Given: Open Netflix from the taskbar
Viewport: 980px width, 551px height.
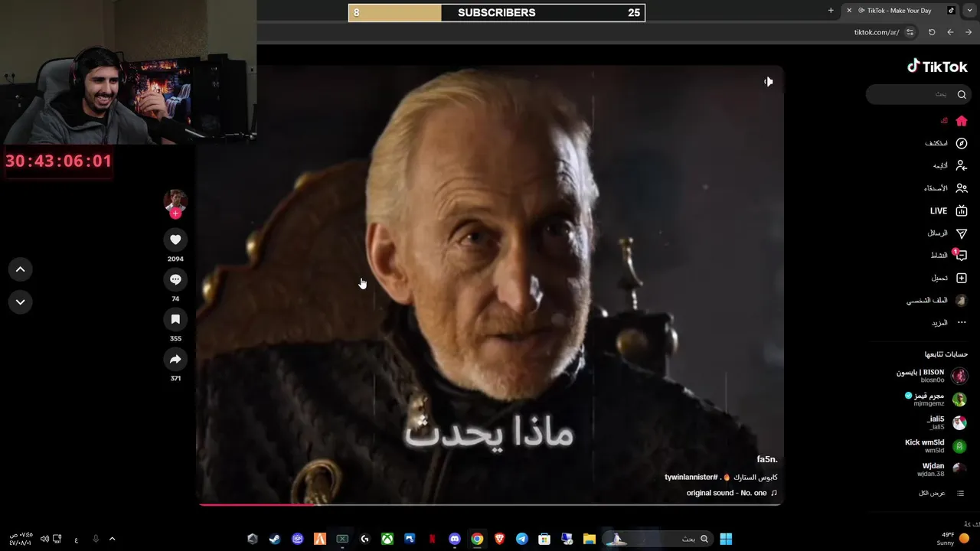Looking at the screenshot, I should [433, 539].
